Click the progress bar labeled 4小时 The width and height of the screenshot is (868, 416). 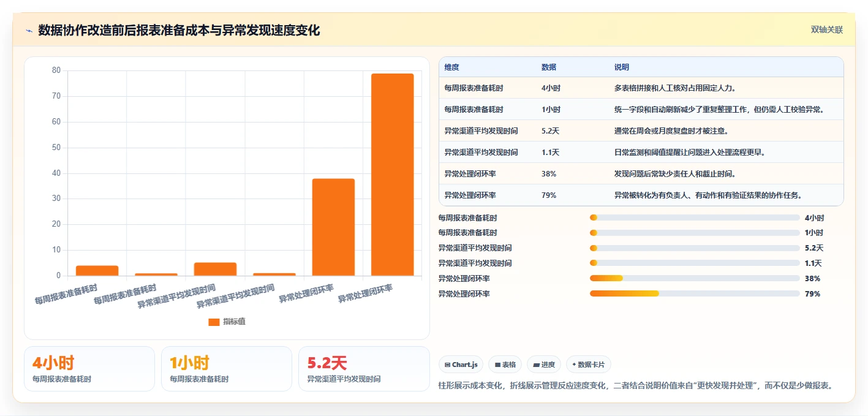[x=695, y=217]
